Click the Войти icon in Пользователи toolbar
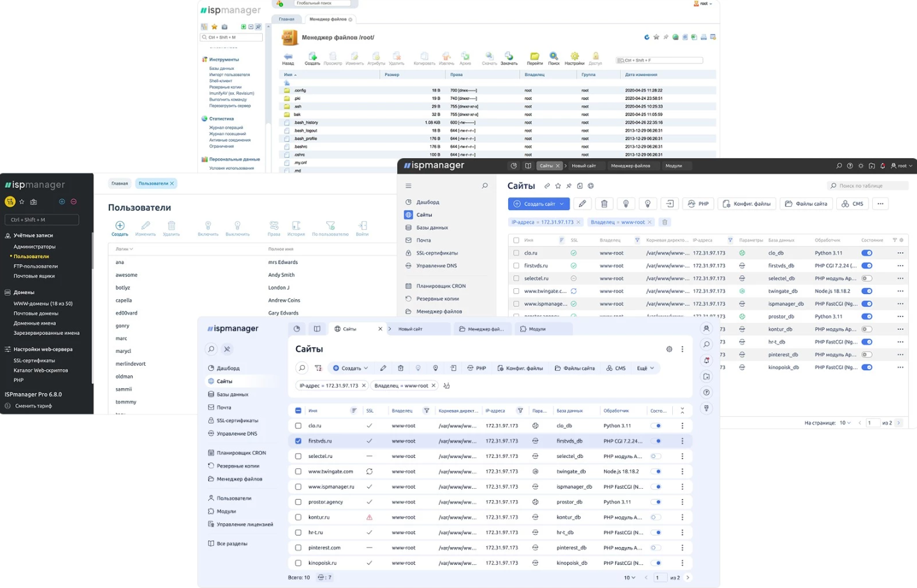The image size is (917, 588). [x=362, y=225]
